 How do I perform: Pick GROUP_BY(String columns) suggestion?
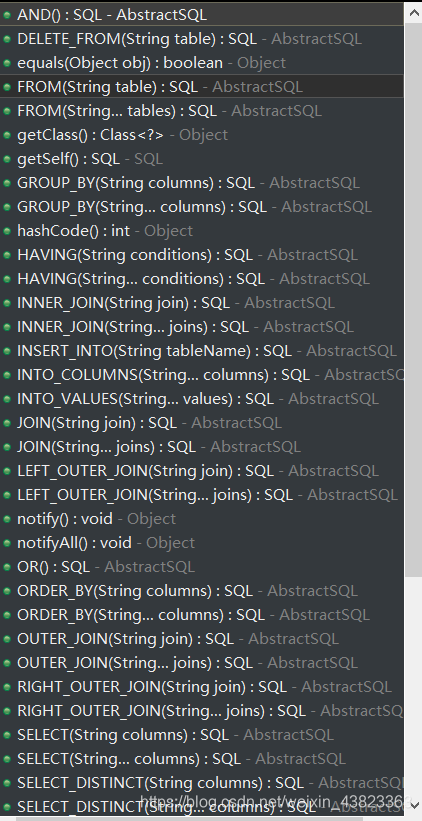pyautogui.click(x=202, y=183)
